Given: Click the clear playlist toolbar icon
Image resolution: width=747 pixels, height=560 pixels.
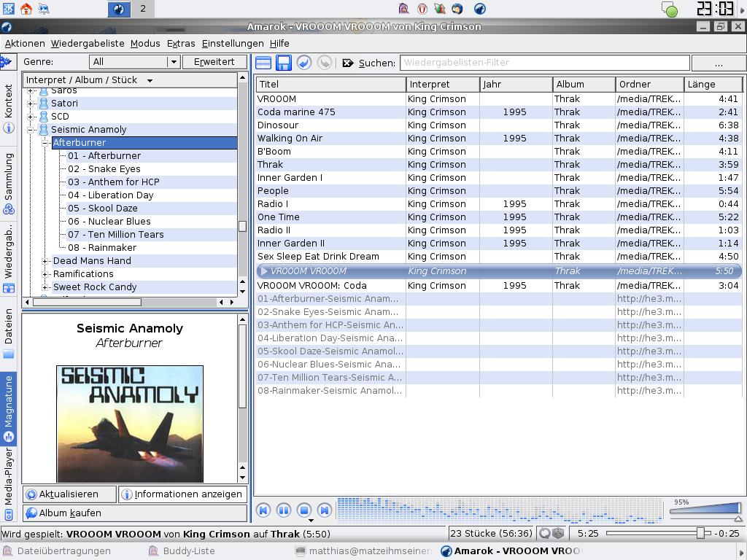Looking at the screenshot, I should pos(263,63).
